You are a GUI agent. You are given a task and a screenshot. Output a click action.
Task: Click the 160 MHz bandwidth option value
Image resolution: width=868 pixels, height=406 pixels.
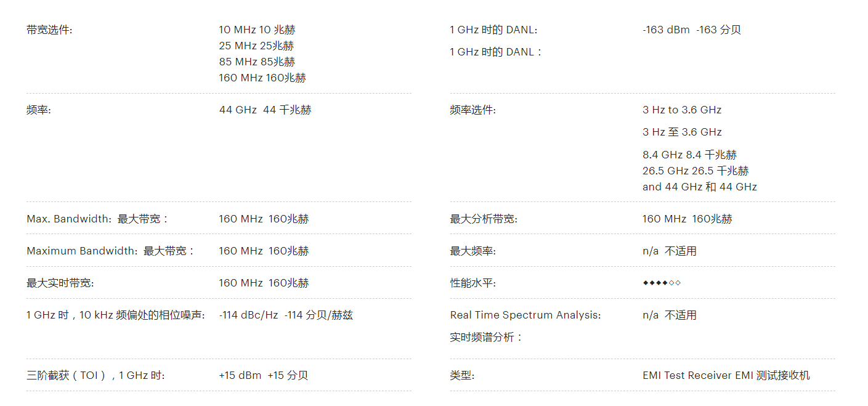point(262,78)
